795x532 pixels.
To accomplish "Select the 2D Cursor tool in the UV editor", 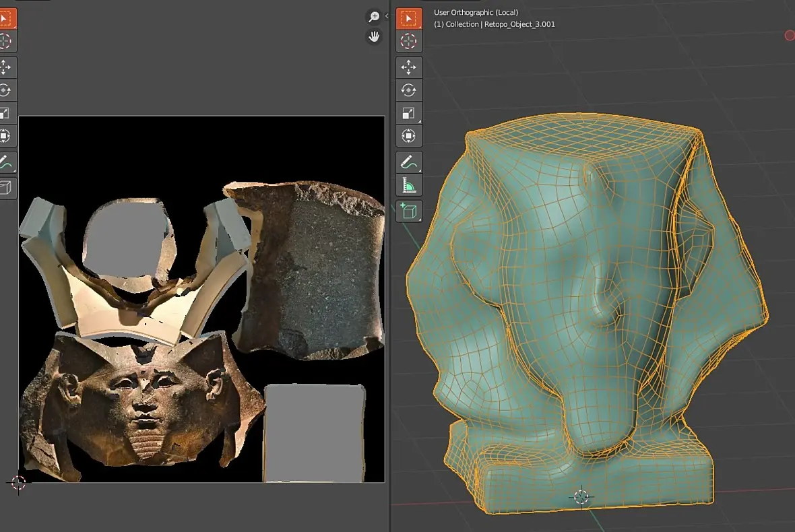I will 6,41.
